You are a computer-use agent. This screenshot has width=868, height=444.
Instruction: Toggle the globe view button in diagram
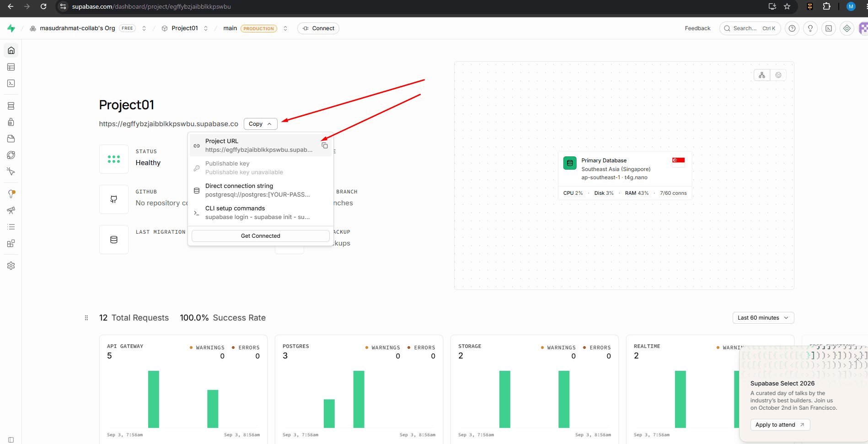(x=778, y=75)
